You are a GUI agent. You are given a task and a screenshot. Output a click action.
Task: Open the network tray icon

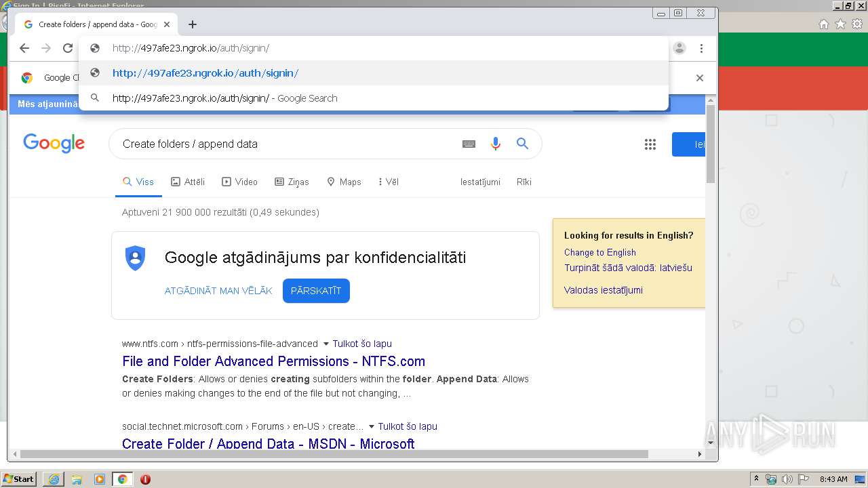tap(771, 479)
